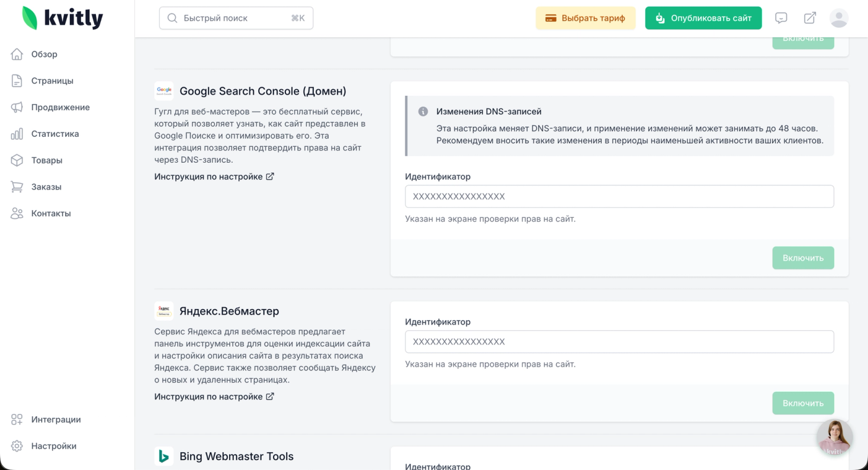This screenshot has height=470, width=868.
Task: Click the Изменения DNS-записей notice title
Action: pos(489,111)
